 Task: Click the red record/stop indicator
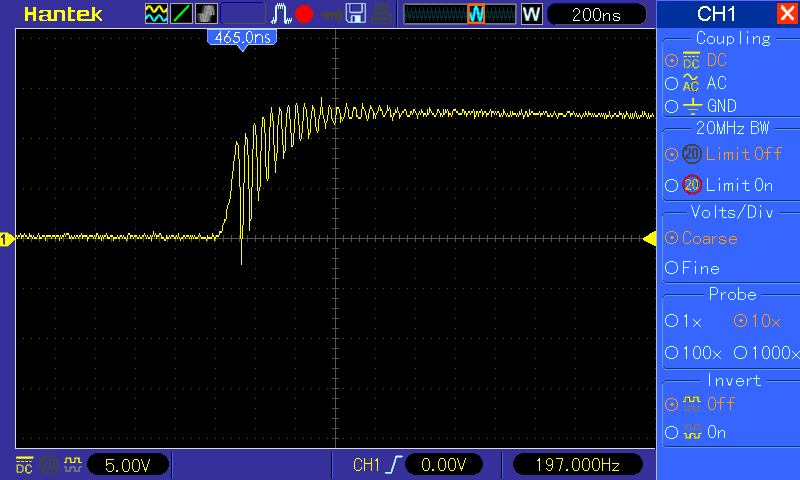pyautogui.click(x=304, y=14)
